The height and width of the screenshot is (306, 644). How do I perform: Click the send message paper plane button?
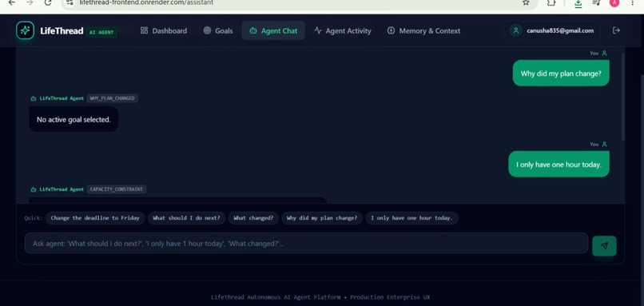(x=604, y=245)
